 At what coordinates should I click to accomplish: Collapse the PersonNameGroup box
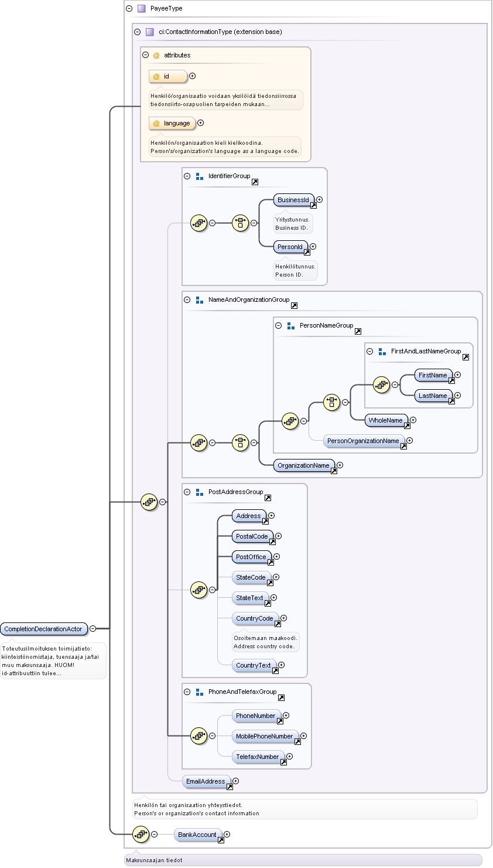[279, 325]
